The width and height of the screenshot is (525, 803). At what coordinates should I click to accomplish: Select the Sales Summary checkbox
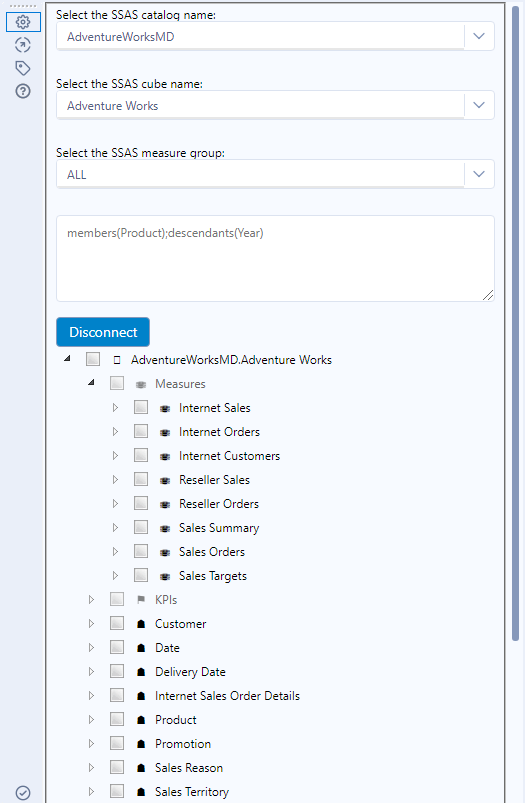coord(141,527)
